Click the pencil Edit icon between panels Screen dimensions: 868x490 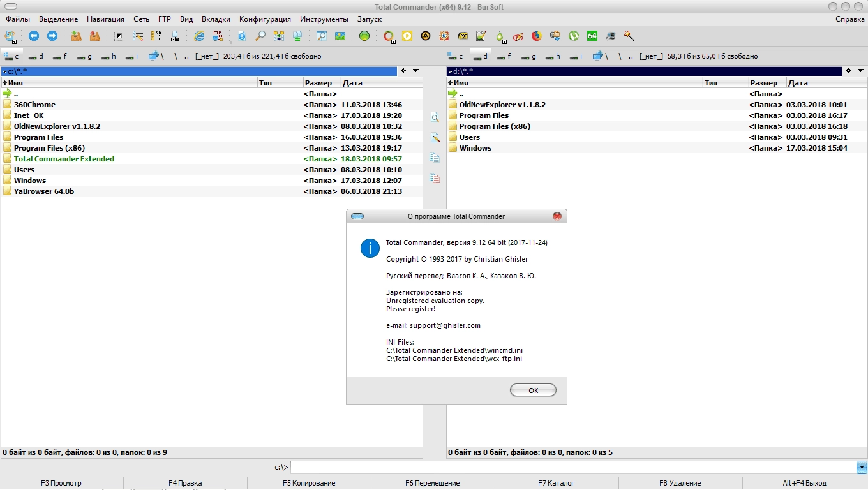point(435,138)
